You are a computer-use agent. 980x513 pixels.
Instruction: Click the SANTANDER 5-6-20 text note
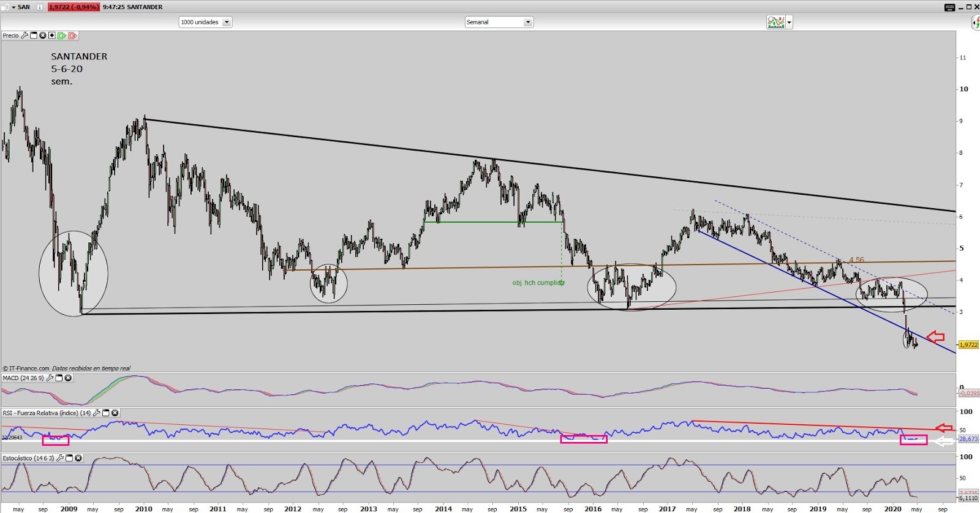[79, 69]
